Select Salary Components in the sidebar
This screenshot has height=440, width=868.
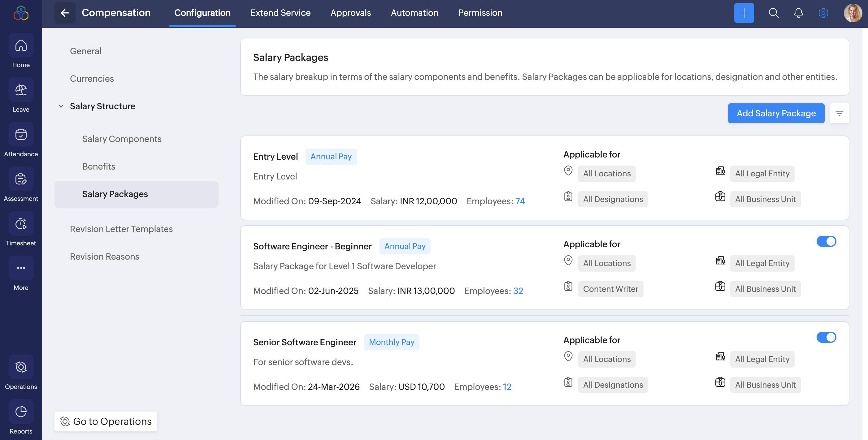click(122, 139)
